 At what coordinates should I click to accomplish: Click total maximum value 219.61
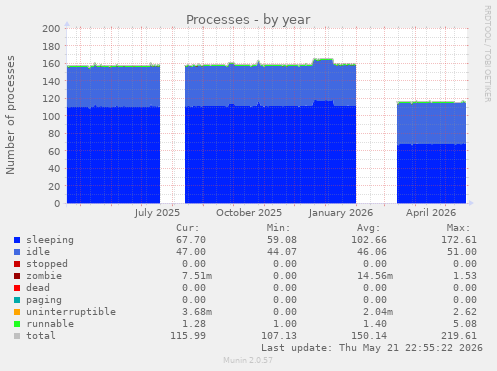(x=459, y=336)
